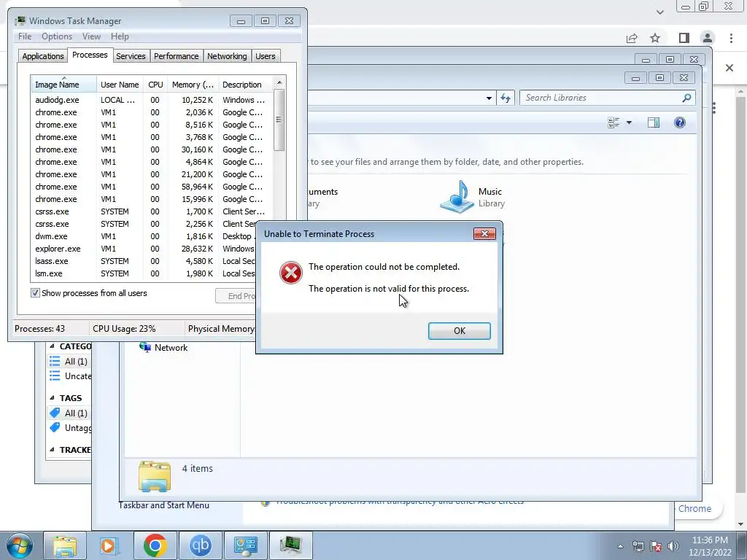This screenshot has height=560, width=747.
Task: Select the audiodg.exe process row
Action: tap(152, 100)
